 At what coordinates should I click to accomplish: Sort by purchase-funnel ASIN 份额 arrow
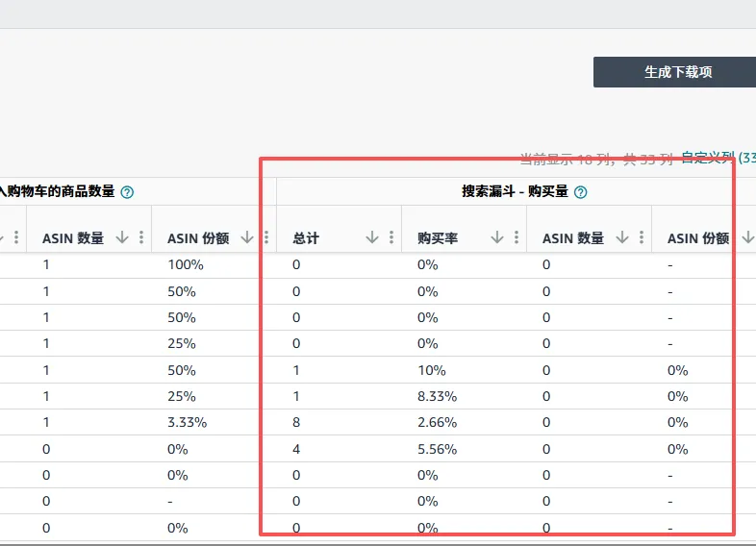[x=747, y=237]
